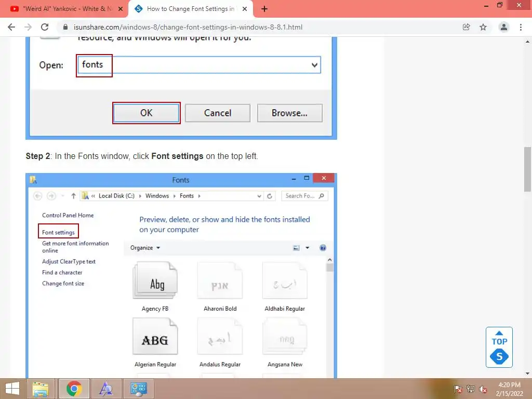Viewport: 532px width, 399px height.
Task: Click Windows in the Fonts breadcrumb
Action: pyautogui.click(x=157, y=196)
